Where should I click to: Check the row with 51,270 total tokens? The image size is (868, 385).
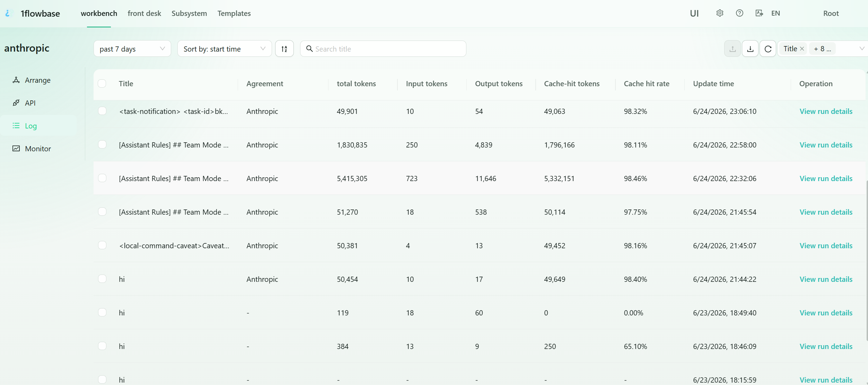(102, 212)
